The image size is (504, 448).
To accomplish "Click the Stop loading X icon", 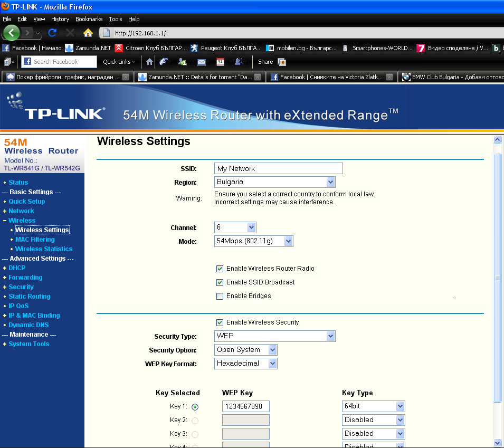I will (70, 33).
